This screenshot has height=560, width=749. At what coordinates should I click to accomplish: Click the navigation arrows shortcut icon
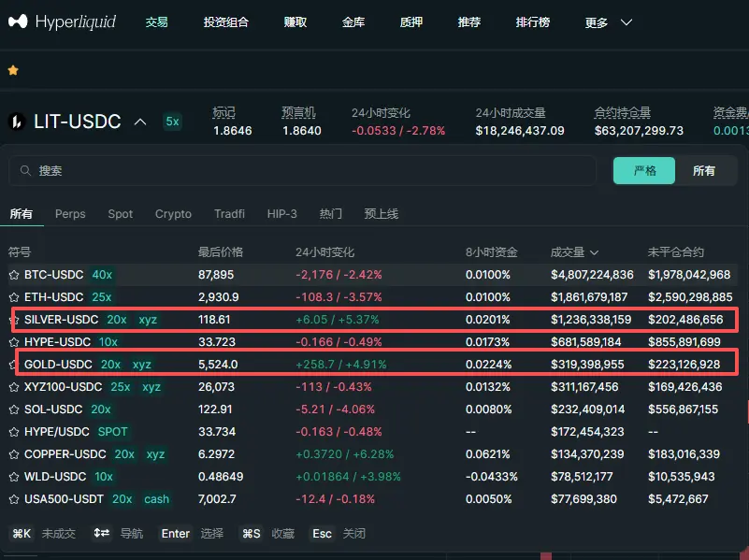101,533
